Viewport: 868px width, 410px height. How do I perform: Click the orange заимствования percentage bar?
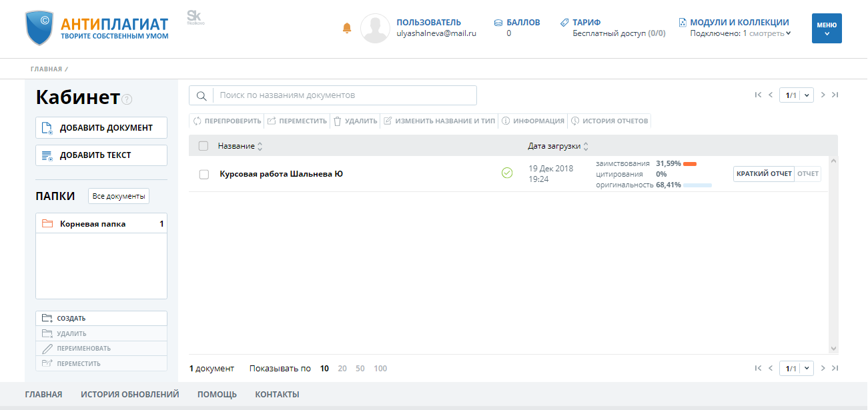(x=690, y=163)
